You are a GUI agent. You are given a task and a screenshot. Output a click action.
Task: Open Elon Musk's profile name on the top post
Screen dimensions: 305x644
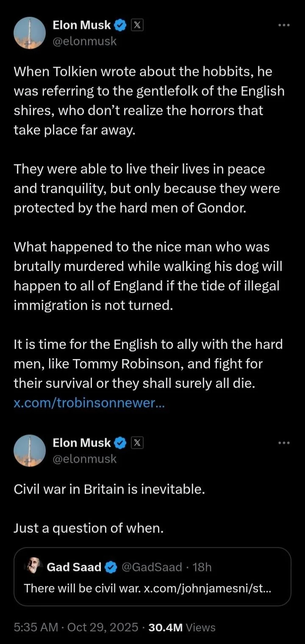click(x=81, y=25)
